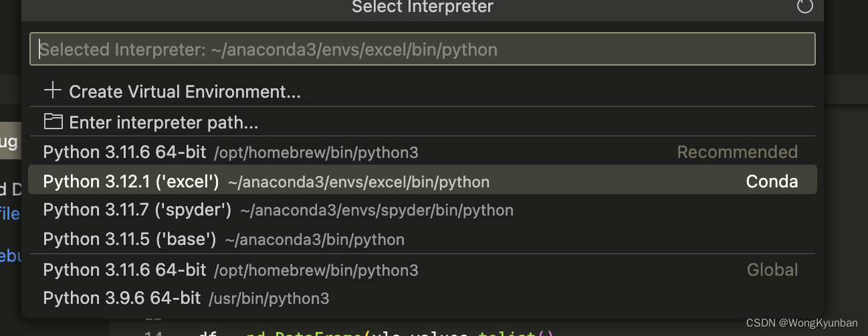This screenshot has width=868, height=336.
Task: Select Python 3.9.6 /usr/bin/python3 interpreter
Action: pos(423,298)
